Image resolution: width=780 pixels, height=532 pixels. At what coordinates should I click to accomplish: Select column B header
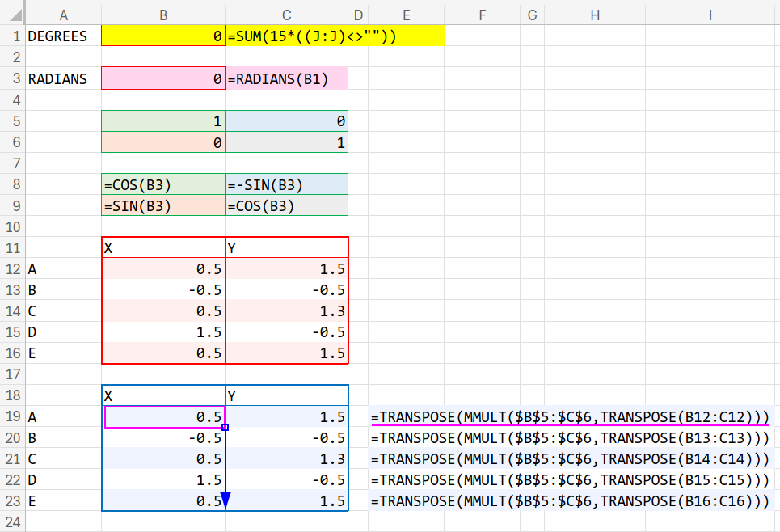coord(163,14)
